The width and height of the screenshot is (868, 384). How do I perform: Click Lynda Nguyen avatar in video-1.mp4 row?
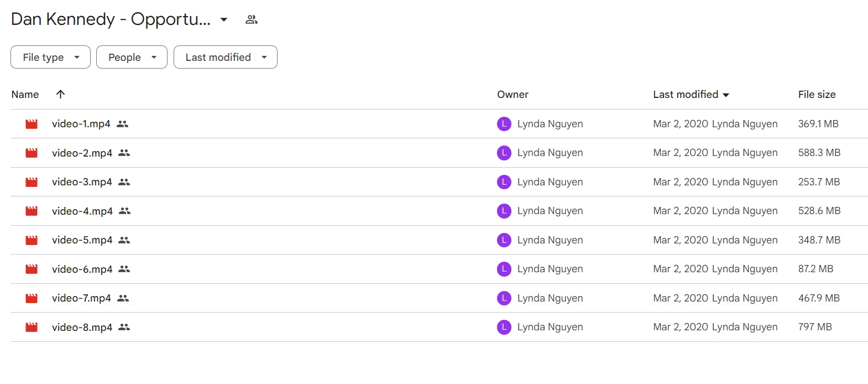(504, 124)
